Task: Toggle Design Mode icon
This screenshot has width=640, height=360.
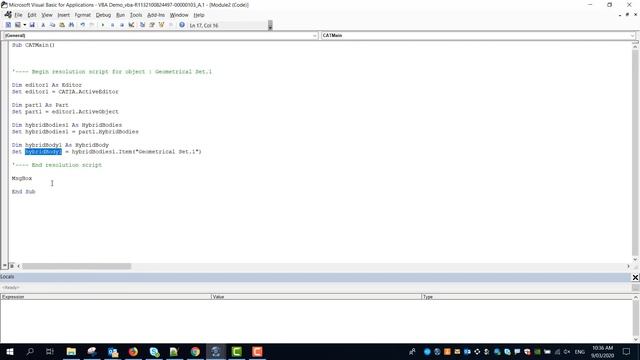Action: pyautogui.click(x=131, y=25)
